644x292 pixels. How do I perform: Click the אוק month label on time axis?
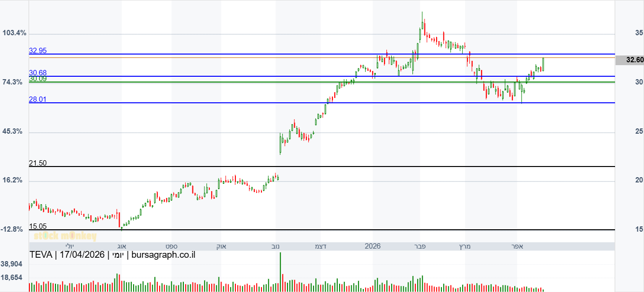pos(221,246)
